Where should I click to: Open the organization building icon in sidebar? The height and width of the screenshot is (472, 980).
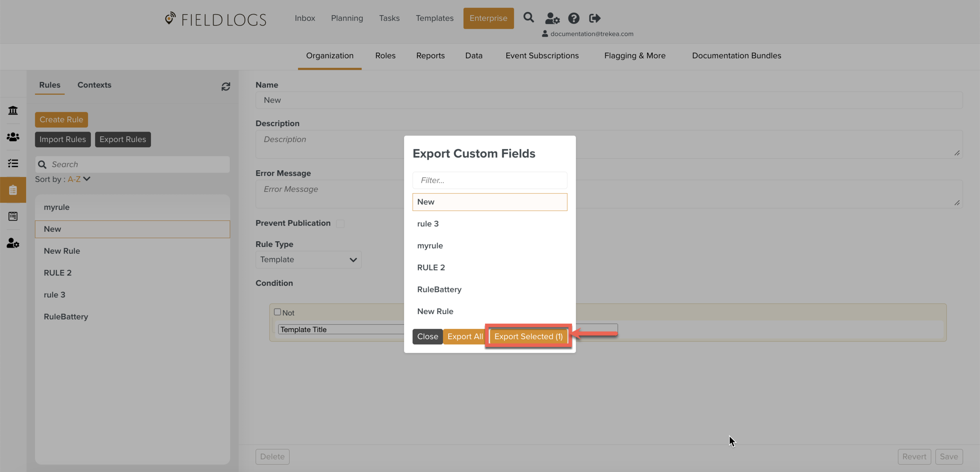13,110
